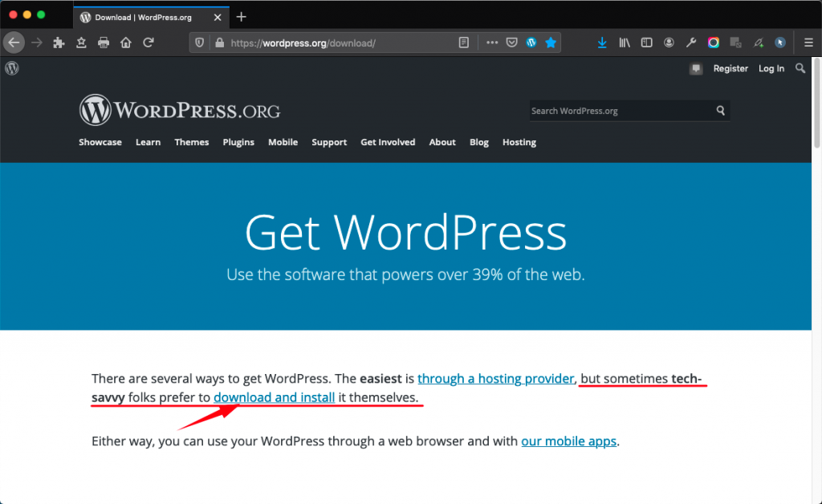Open the tracking protection shield icon
Screen dimensions: 822x504
[x=199, y=43]
